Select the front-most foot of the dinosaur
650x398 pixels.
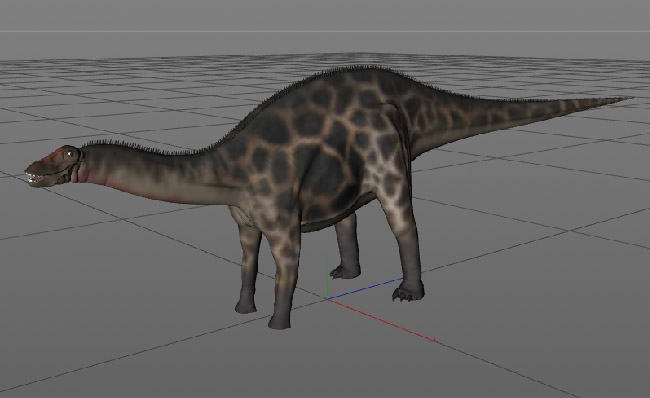point(280,322)
